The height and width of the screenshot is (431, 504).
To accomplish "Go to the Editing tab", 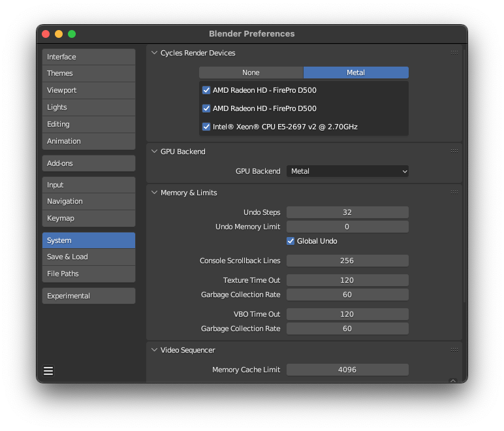I will pyautogui.click(x=89, y=124).
